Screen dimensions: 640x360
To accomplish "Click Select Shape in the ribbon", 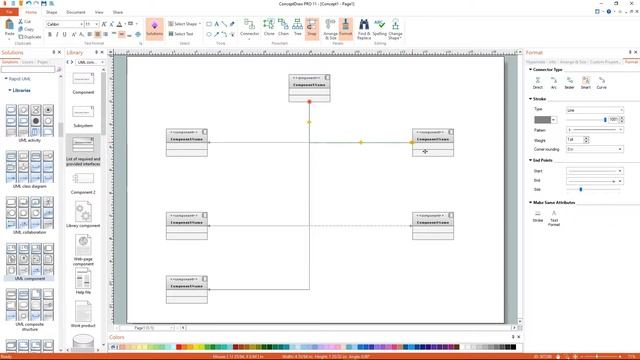I will (184, 24).
